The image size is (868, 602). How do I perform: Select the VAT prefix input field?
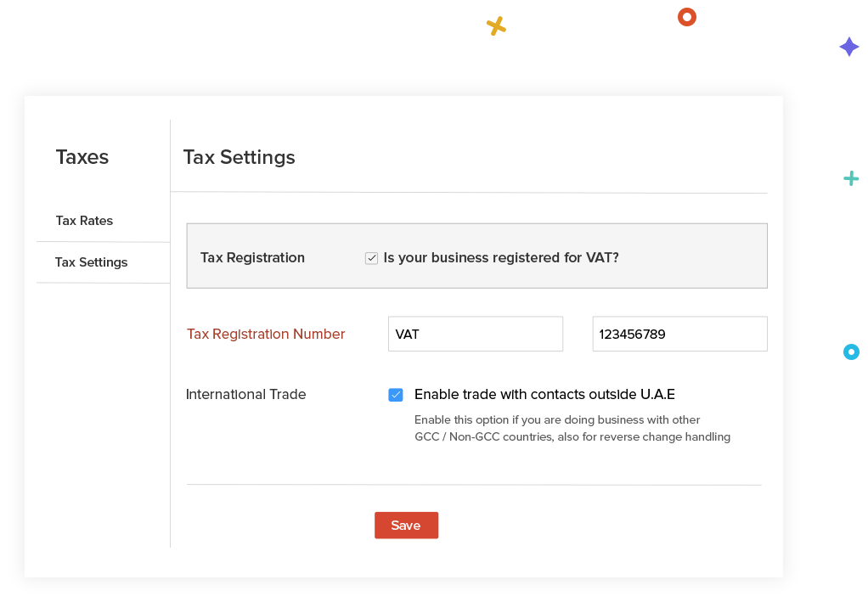click(x=475, y=334)
